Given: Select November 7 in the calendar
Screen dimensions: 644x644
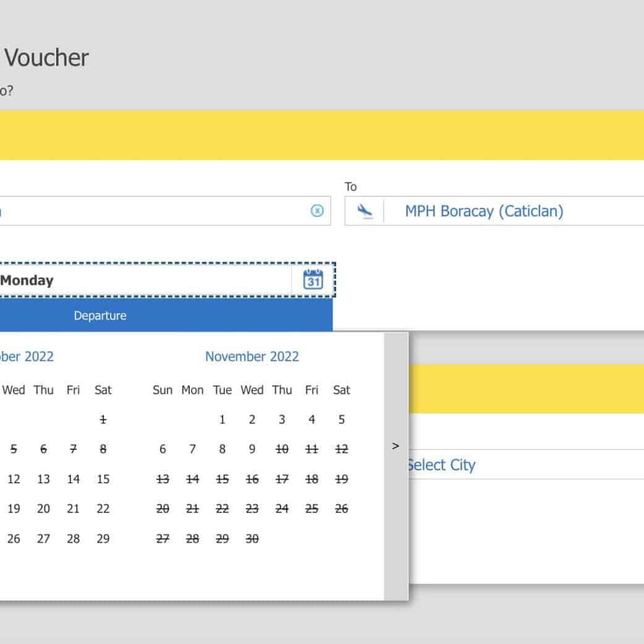Looking at the screenshot, I should 193,449.
